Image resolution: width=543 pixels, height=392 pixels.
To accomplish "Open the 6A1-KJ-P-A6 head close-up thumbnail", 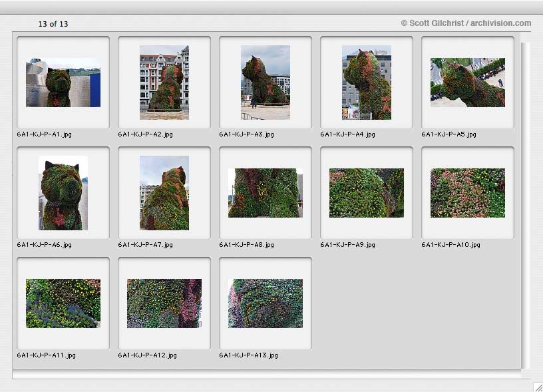I will click(x=63, y=193).
